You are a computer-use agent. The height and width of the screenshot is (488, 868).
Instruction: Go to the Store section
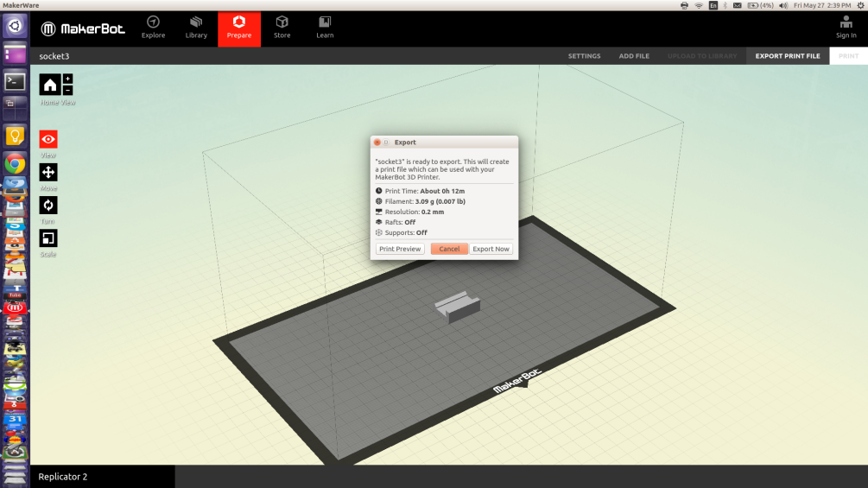click(x=282, y=29)
